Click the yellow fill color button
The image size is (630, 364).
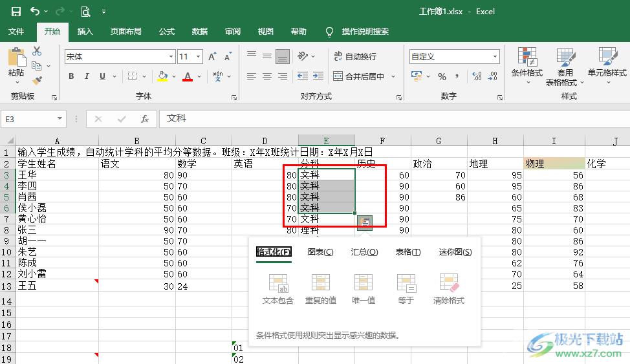click(x=162, y=76)
